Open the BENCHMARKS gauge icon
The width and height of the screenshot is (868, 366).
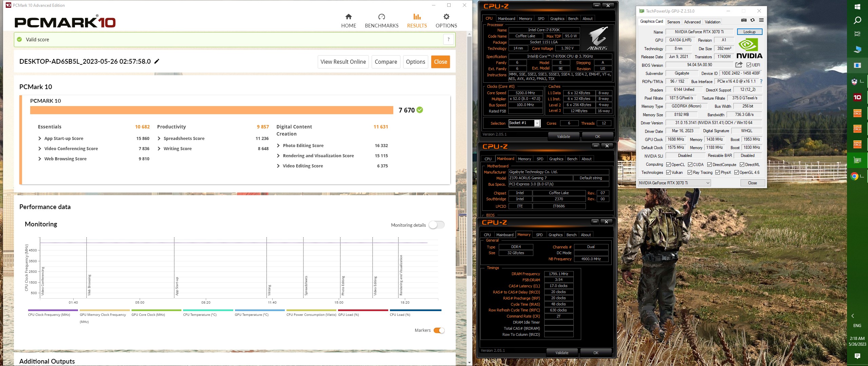381,17
